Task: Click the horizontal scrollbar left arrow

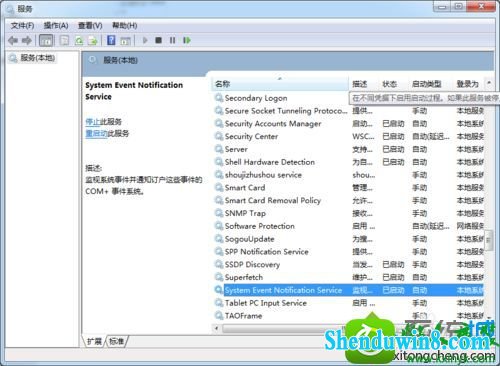Action: point(217,329)
